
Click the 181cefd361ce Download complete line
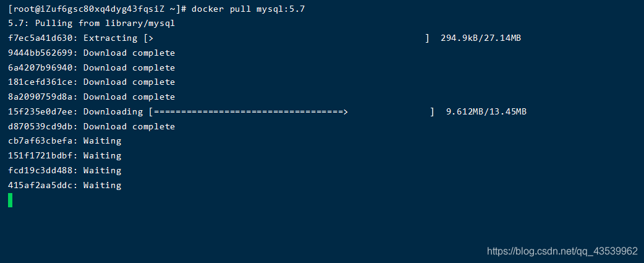[x=91, y=82]
